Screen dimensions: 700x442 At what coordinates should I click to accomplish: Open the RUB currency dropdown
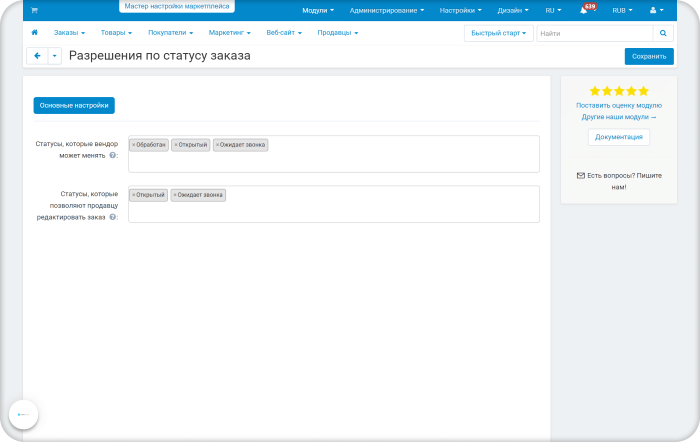click(622, 10)
